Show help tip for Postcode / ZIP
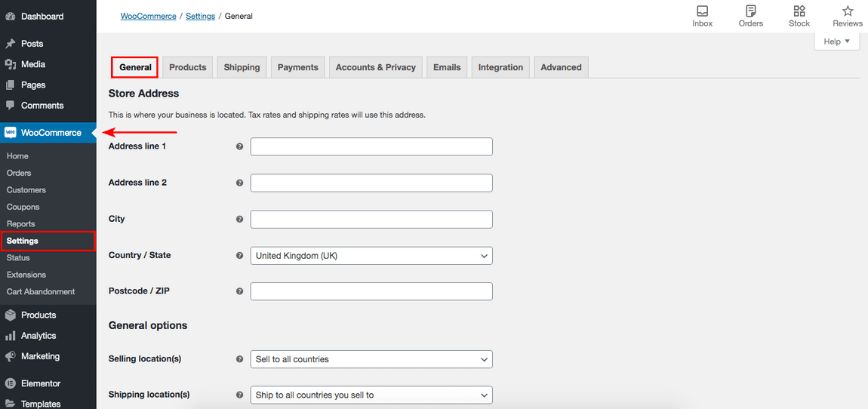 [x=240, y=291]
